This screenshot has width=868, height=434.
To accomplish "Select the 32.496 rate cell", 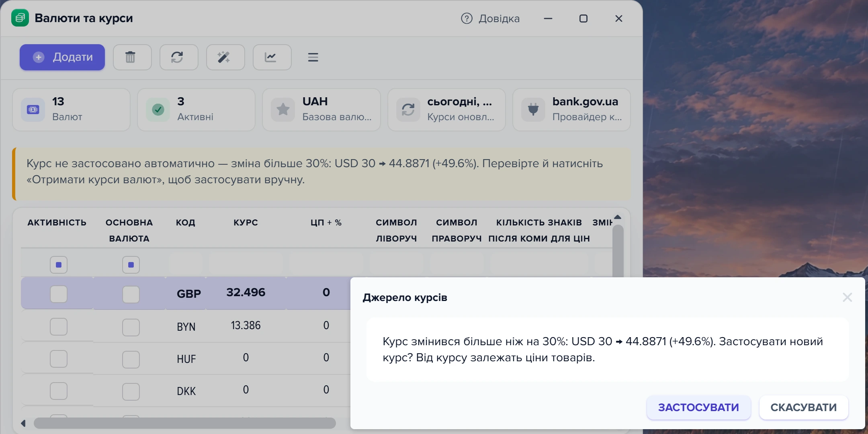I will click(x=246, y=293).
